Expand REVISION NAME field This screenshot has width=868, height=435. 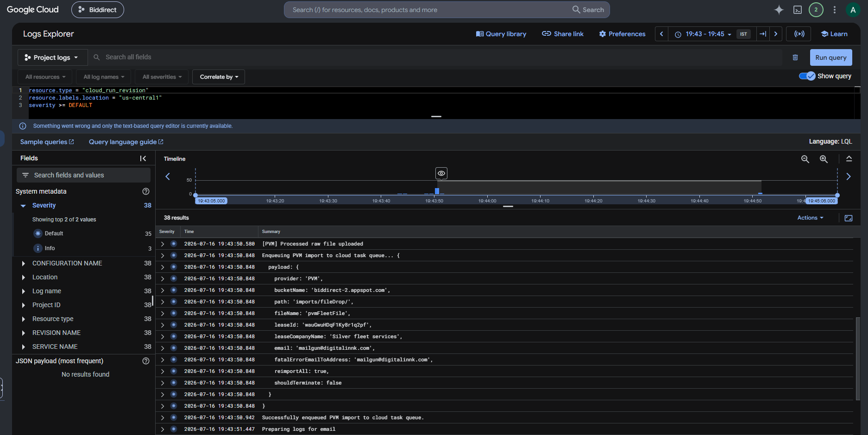[23, 333]
